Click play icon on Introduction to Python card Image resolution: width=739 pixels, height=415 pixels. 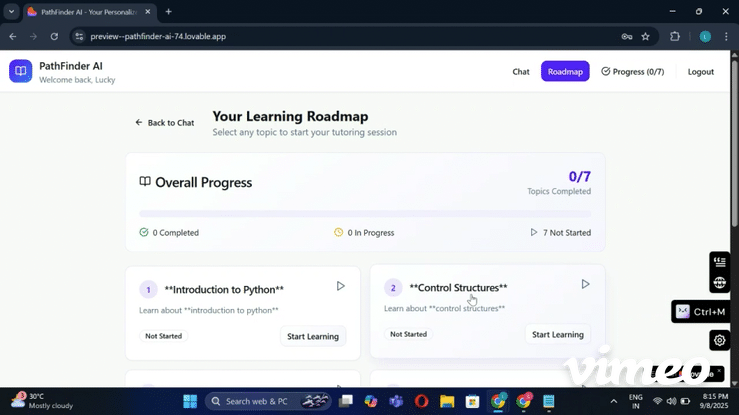pyautogui.click(x=340, y=286)
